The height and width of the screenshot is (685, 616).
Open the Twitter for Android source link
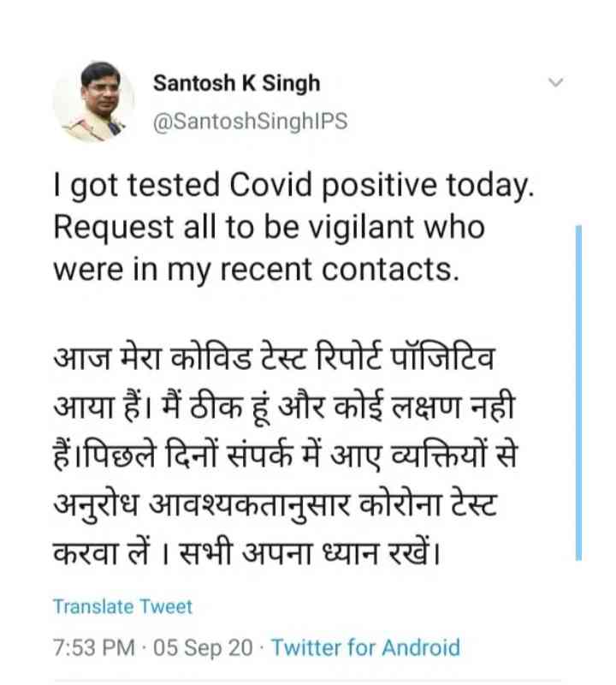tap(365, 647)
